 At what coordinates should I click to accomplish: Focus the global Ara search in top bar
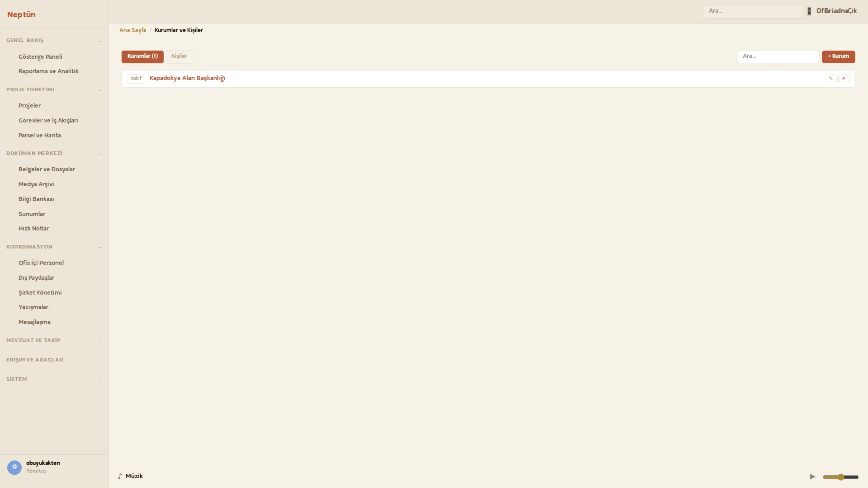coord(753,11)
